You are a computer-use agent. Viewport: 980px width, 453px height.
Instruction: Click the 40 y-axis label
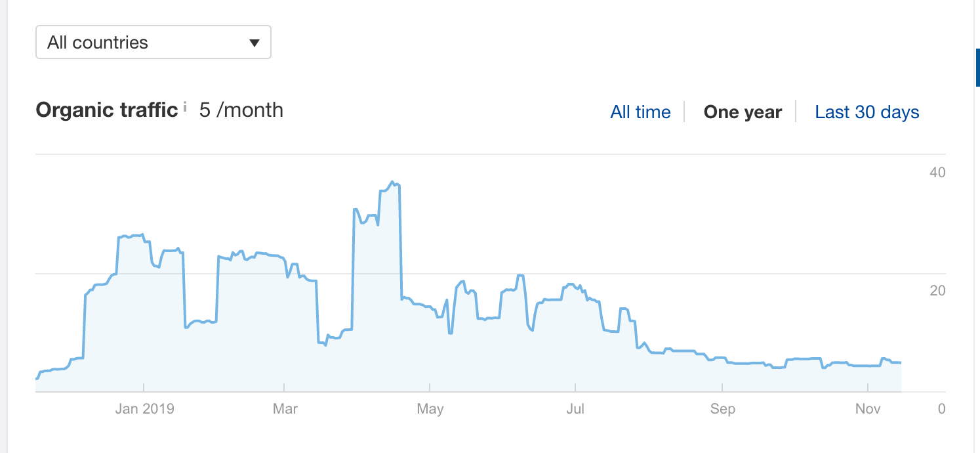click(x=937, y=173)
